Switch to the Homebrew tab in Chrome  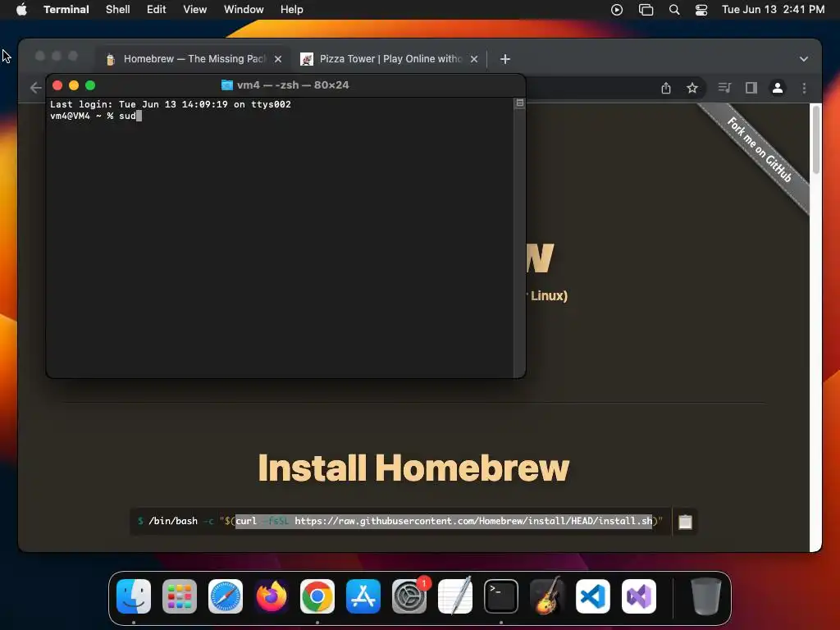pos(194,59)
